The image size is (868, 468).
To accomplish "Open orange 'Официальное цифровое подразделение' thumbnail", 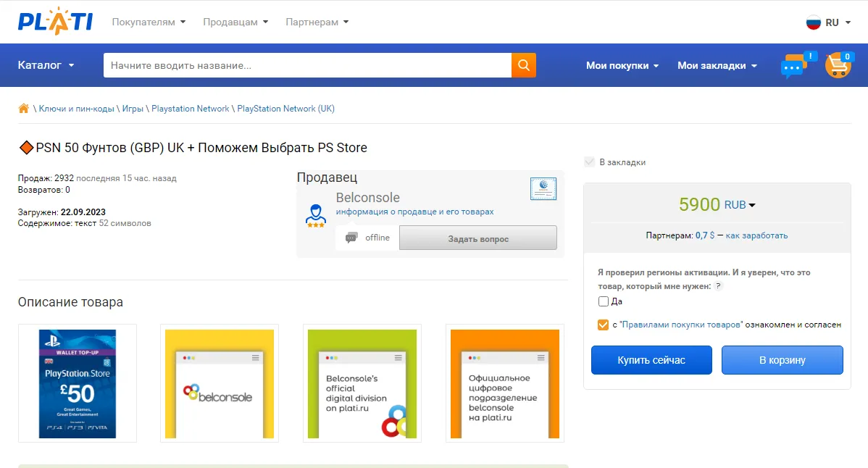I will pyautogui.click(x=505, y=383).
